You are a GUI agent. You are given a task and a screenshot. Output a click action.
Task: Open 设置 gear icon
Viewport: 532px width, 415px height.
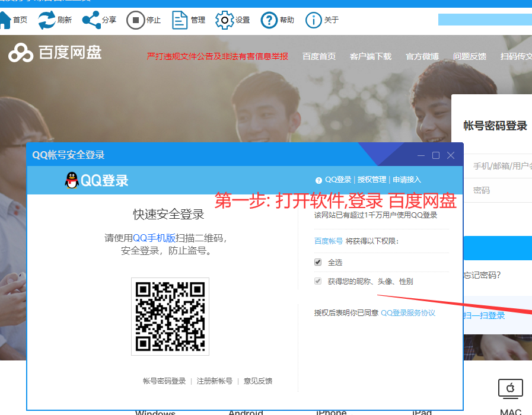click(224, 20)
